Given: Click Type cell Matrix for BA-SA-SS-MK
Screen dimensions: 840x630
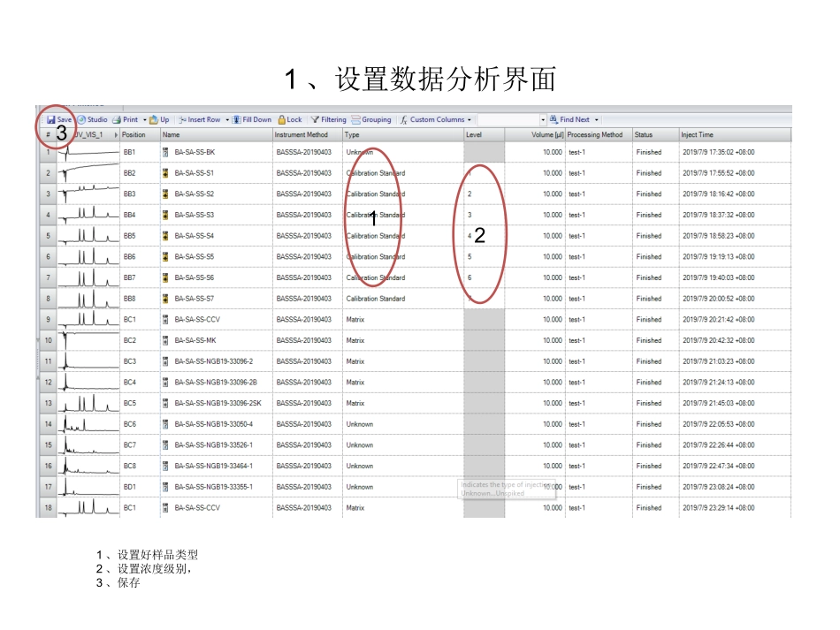Looking at the screenshot, I should [403, 340].
